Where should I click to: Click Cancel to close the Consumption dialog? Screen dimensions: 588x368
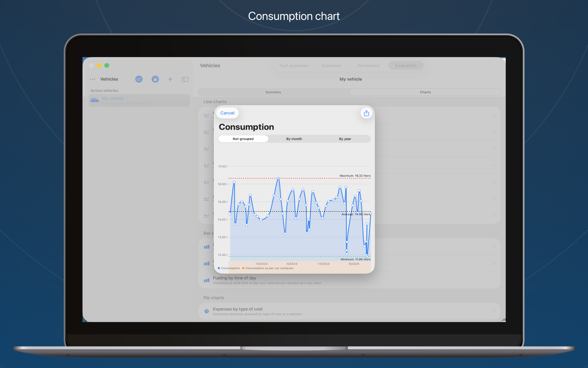click(227, 113)
